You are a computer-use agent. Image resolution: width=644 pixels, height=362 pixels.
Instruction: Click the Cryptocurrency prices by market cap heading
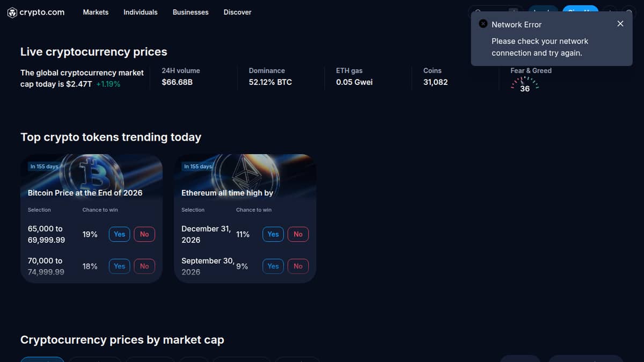(122, 340)
